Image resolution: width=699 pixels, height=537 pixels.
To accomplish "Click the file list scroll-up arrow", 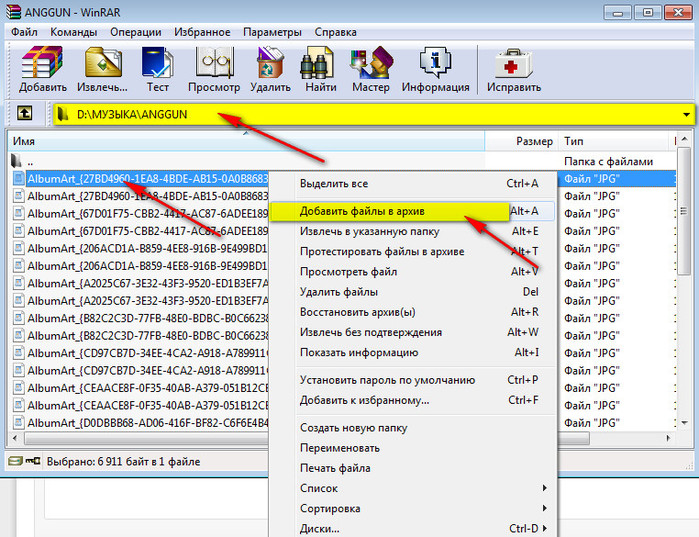I will coord(685,139).
